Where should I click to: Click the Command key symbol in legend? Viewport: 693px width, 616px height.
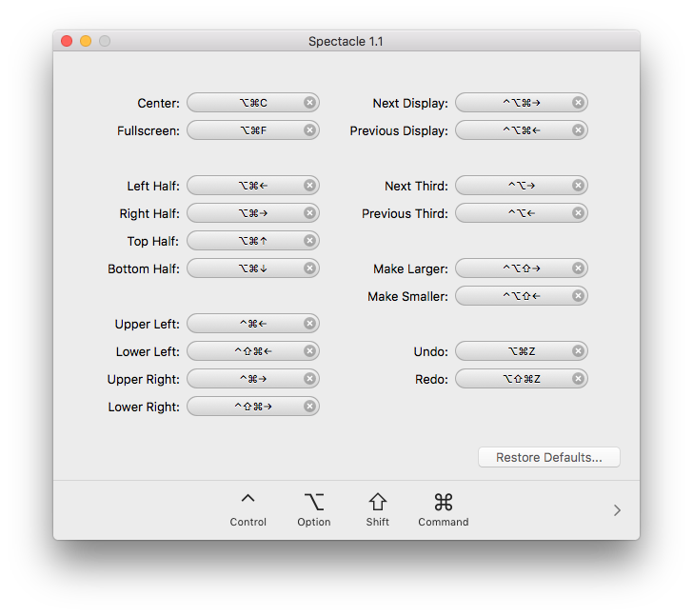pos(444,503)
